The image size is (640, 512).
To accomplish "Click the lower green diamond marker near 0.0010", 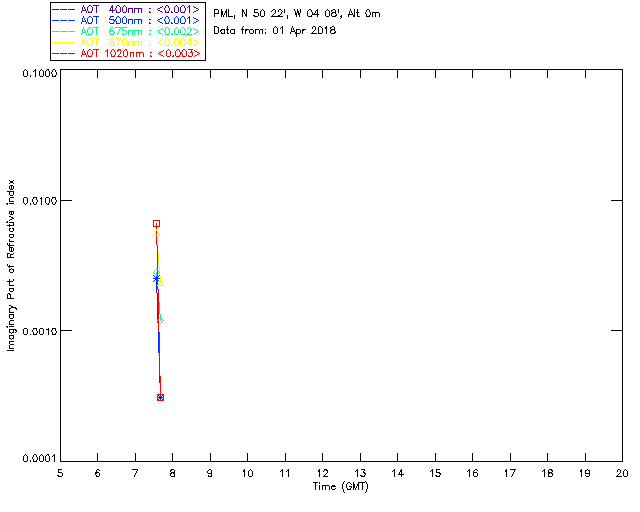I will [x=160, y=321].
